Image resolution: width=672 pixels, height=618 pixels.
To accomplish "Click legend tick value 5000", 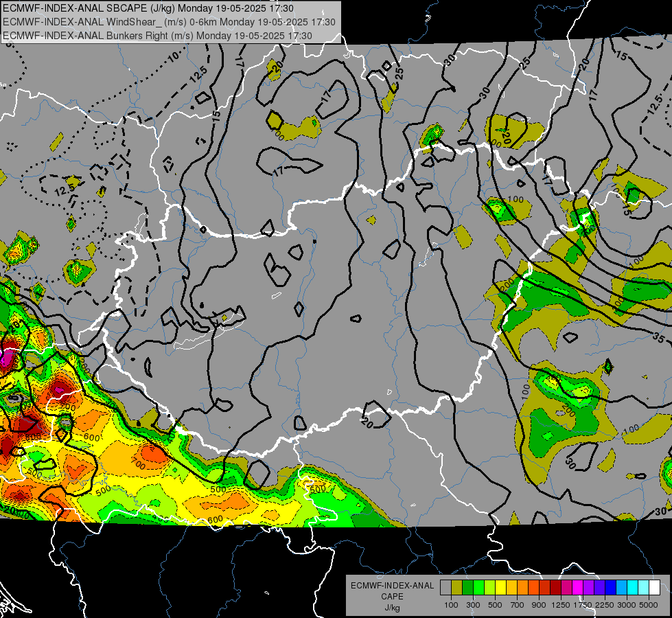I will tap(649, 605).
